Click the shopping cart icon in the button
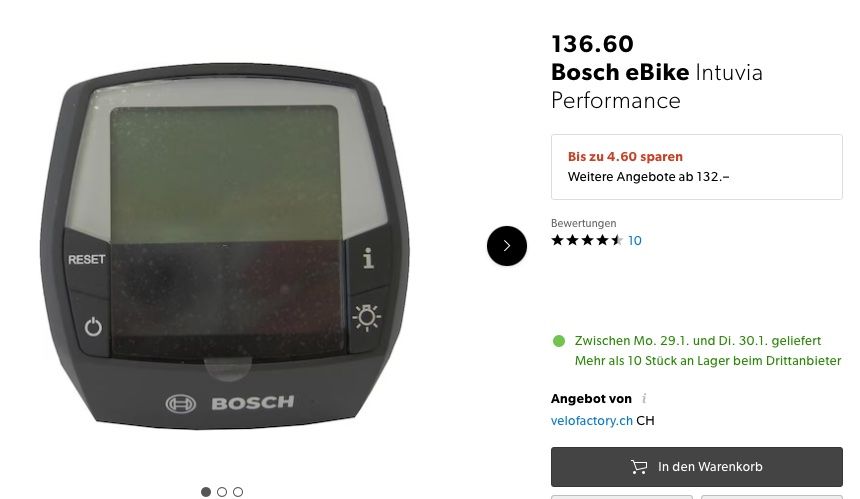The height and width of the screenshot is (499, 860). [x=639, y=467]
